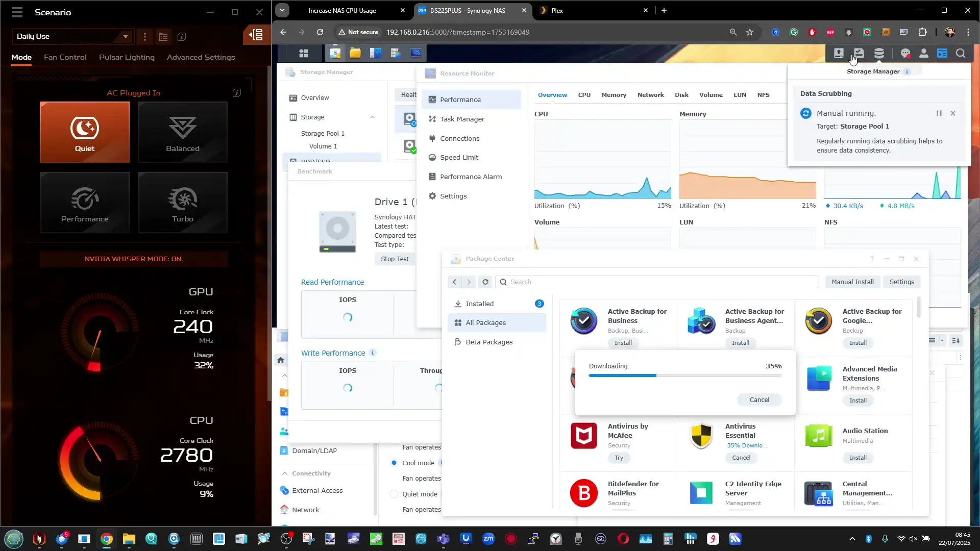Select Installed packages category
980x551 pixels.
pyautogui.click(x=497, y=304)
